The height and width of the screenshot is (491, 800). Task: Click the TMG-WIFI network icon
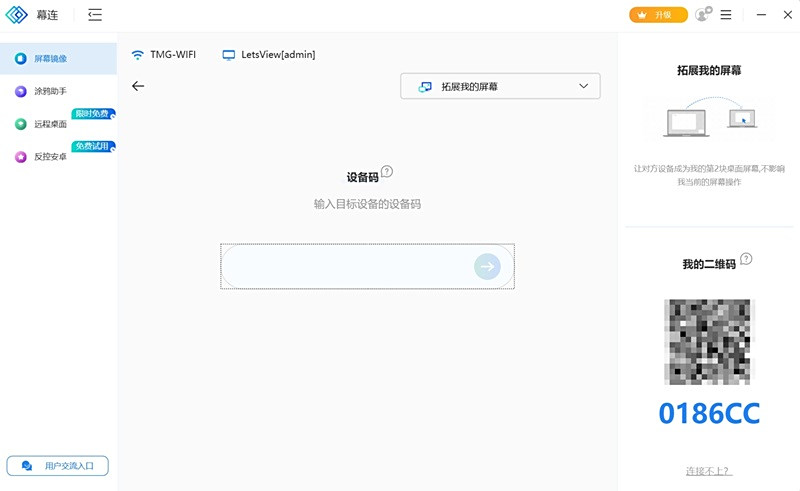tap(138, 55)
